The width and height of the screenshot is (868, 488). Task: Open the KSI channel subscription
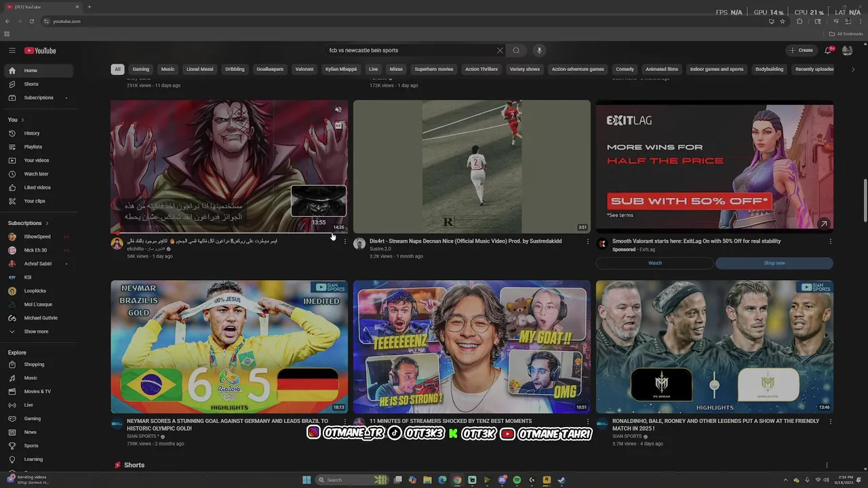click(x=39, y=277)
